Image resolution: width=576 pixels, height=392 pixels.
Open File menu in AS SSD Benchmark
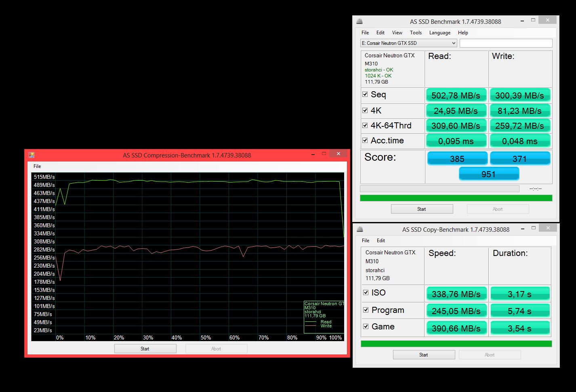pos(365,33)
